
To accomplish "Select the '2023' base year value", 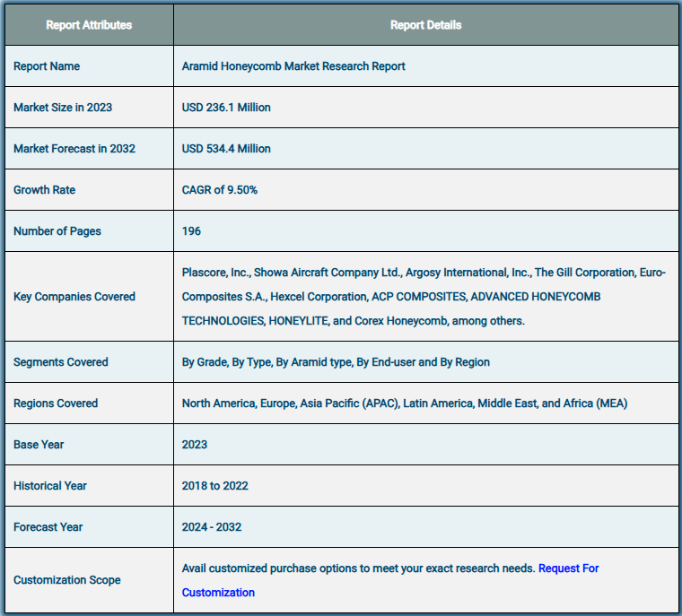I will point(195,445).
